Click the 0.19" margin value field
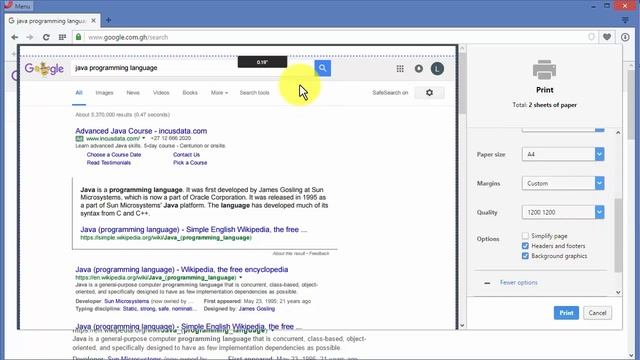 (x=262, y=62)
